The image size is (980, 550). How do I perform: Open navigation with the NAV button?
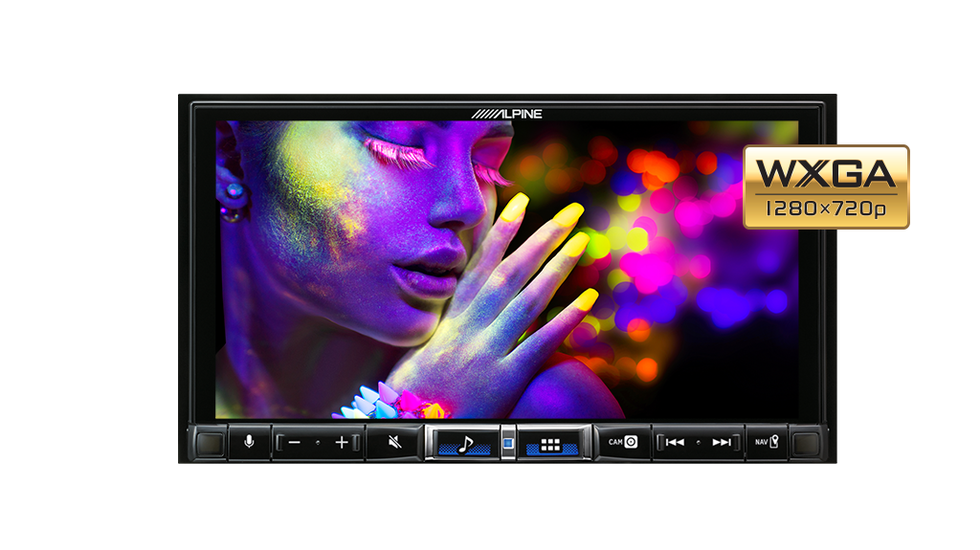767,442
